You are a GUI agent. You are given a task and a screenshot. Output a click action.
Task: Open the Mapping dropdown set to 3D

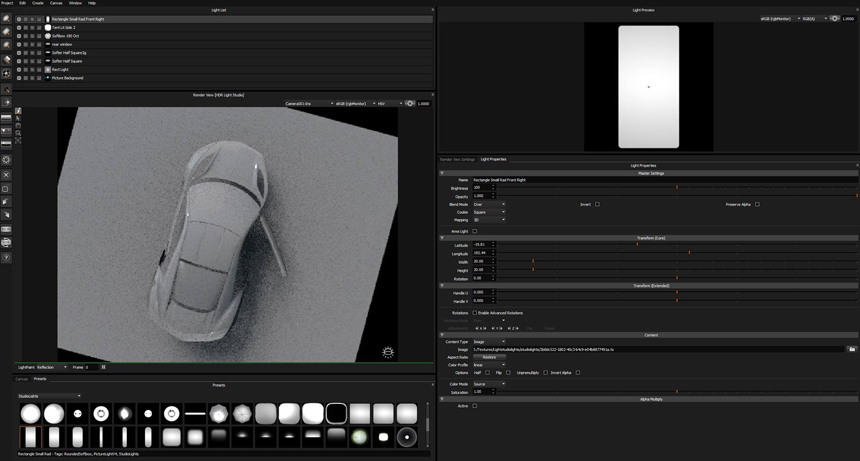coord(489,220)
